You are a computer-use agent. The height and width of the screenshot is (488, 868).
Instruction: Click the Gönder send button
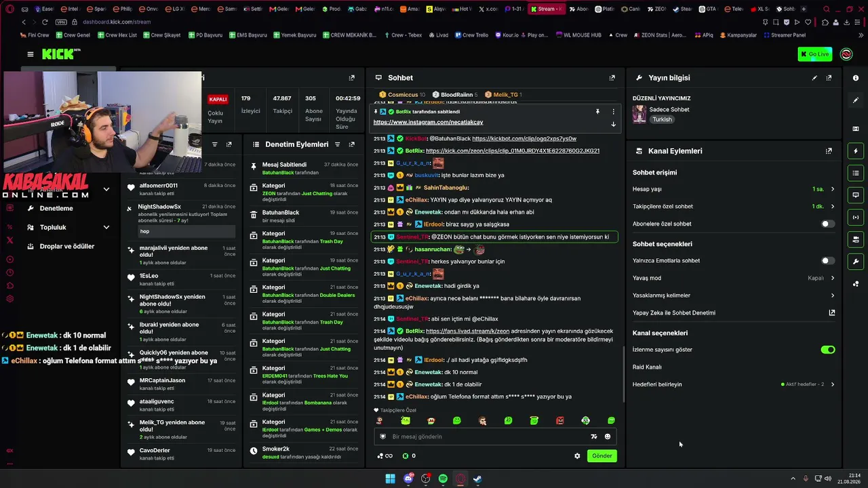pos(602,456)
